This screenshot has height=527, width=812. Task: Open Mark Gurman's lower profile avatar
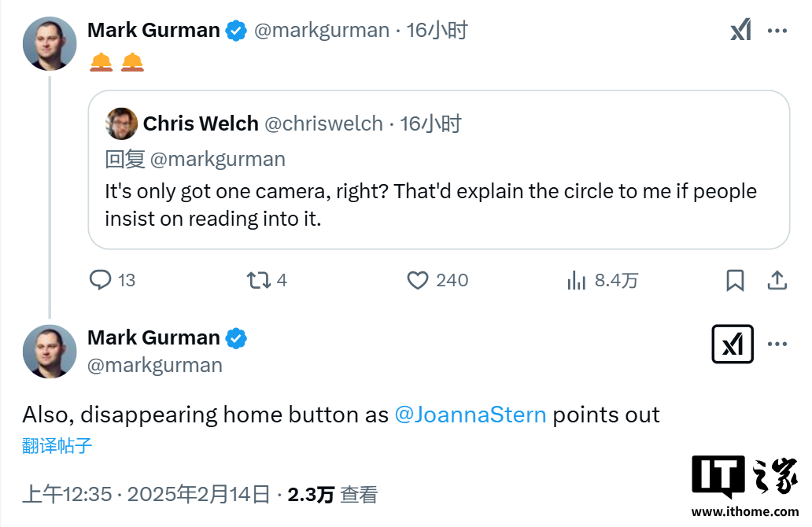click(50, 351)
